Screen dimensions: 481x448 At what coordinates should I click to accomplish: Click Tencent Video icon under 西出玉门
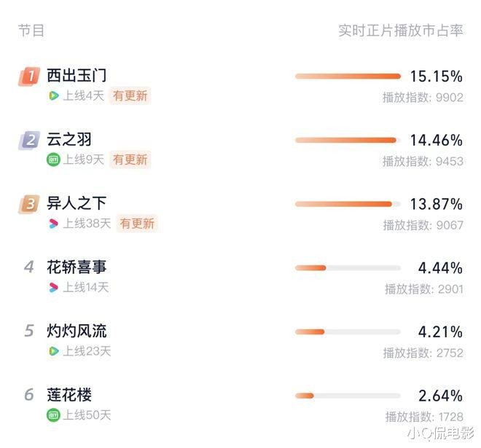pos(53,95)
